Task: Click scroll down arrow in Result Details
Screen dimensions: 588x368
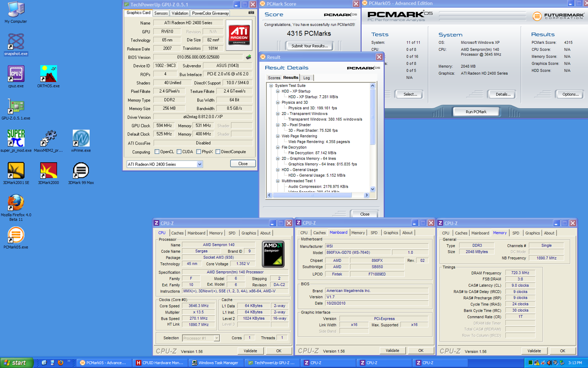Action: pyautogui.click(x=372, y=189)
